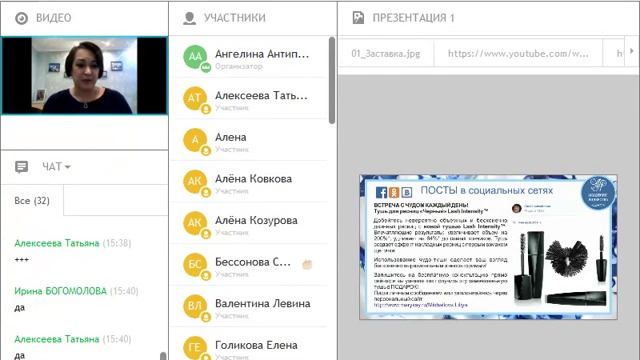This screenshot has height=360, width=640.
Task: Select participant name Алёна Козурова
Action: point(256,220)
